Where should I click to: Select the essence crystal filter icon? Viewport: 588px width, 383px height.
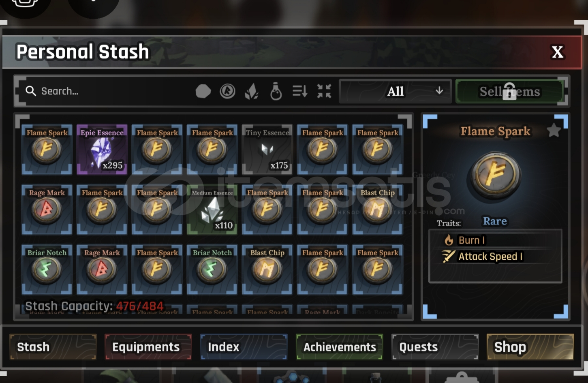pos(252,92)
